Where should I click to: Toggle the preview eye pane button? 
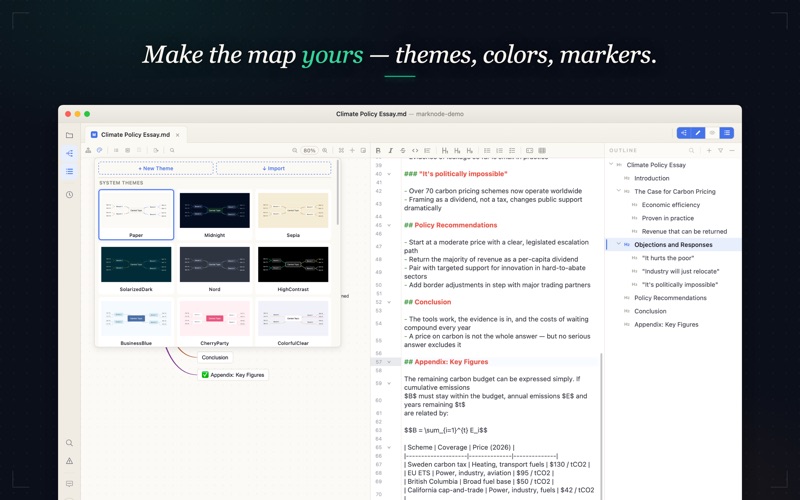tap(712, 133)
